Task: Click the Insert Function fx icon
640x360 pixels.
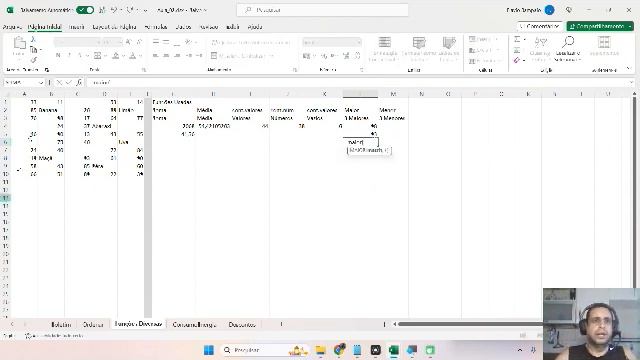Action: coord(79,82)
